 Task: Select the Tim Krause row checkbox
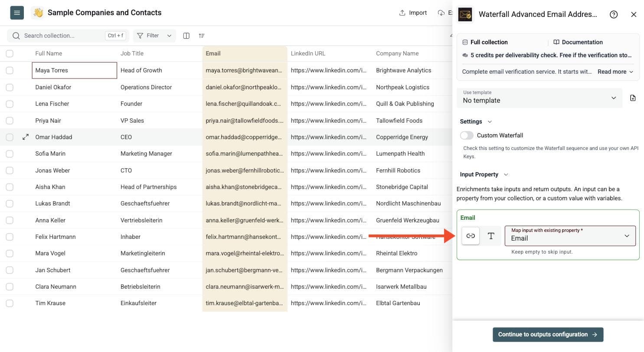(10, 303)
